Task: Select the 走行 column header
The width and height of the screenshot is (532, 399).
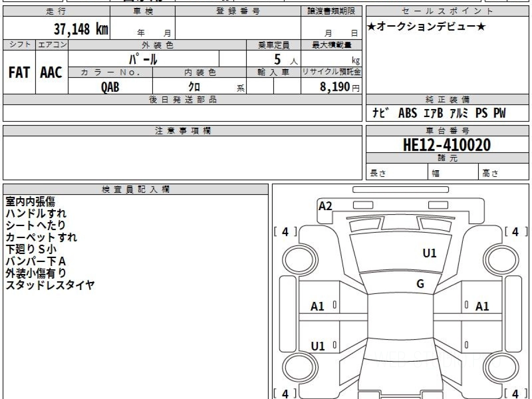Action: 56,12
